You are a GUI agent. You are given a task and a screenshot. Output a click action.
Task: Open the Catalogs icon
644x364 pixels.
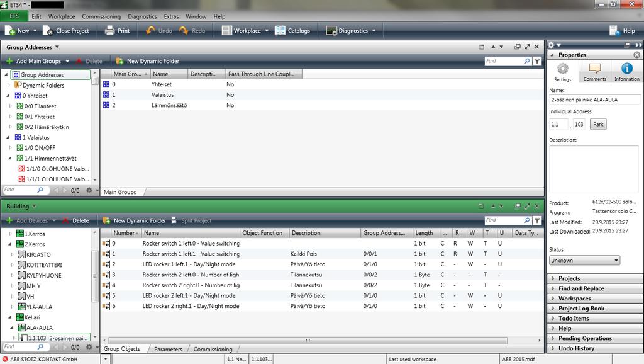[280, 30]
